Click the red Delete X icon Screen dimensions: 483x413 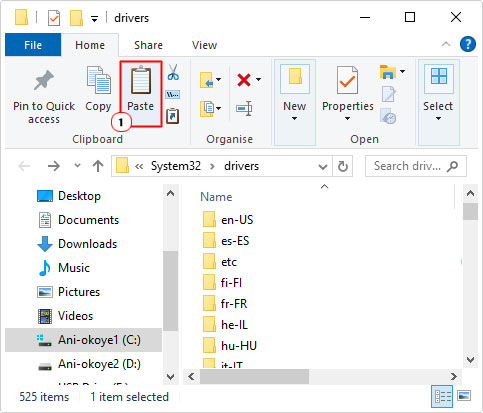pos(244,80)
